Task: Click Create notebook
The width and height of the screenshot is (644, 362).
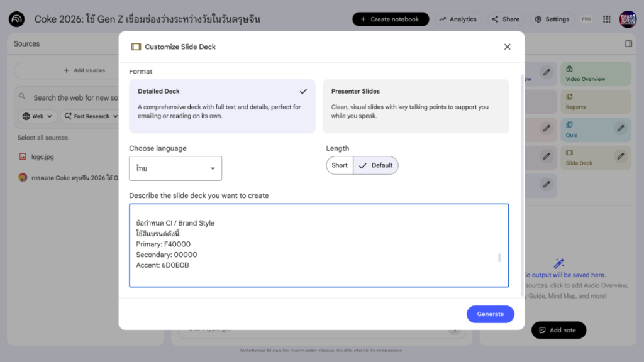Action: click(391, 19)
